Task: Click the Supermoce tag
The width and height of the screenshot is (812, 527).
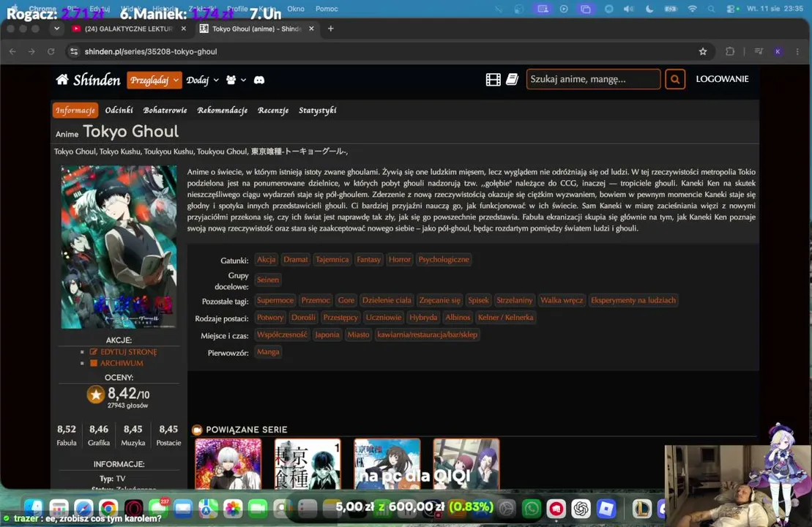Action: (275, 300)
